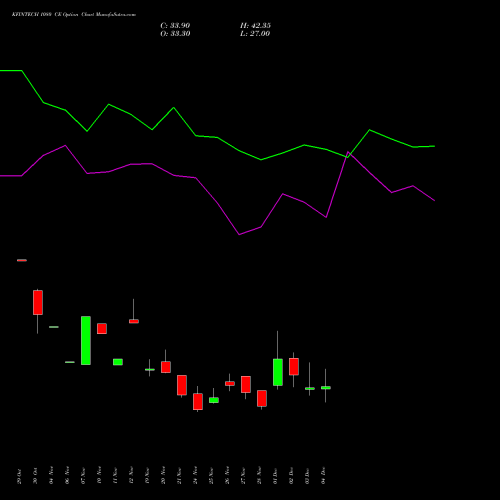Select the tall green candle above 07 Nov
500x500 pixels.
tap(86, 340)
